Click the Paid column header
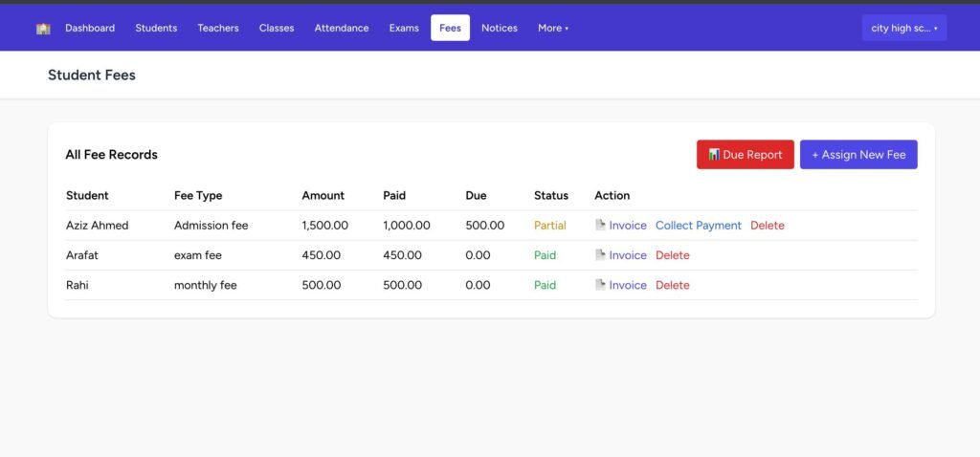This screenshot has width=980, height=457. (394, 195)
